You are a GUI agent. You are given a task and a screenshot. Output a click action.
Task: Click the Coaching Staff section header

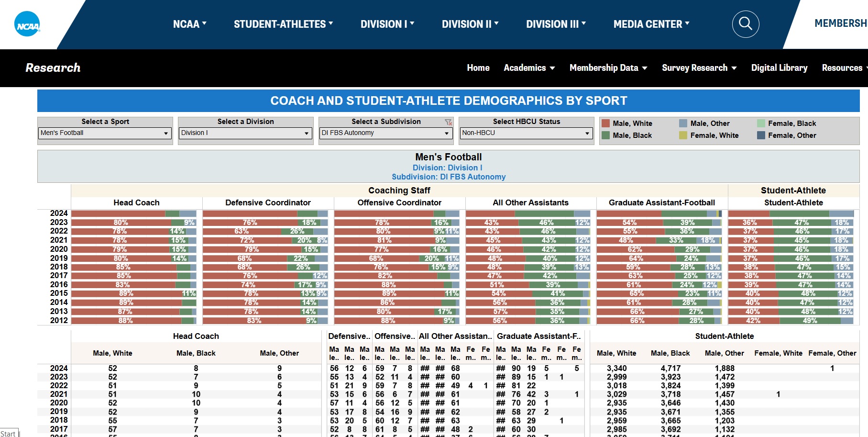tap(399, 190)
